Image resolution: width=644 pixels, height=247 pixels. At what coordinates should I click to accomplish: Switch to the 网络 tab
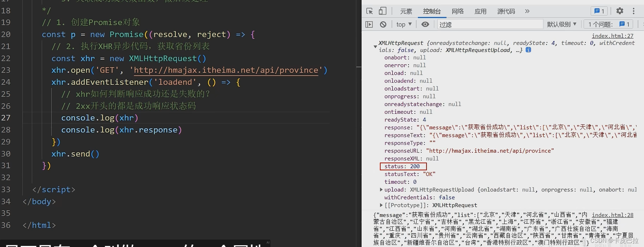pos(458,11)
